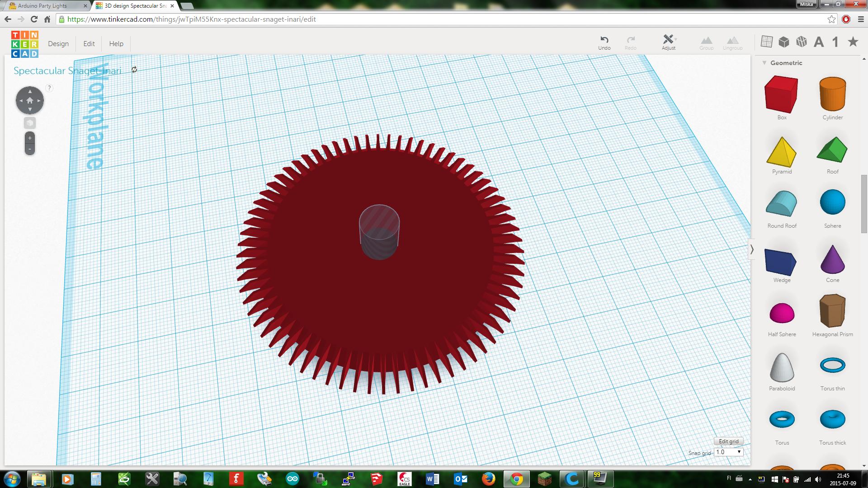Viewport: 868px width, 488px height.
Task: Open the Windows Start menu
Action: (x=12, y=479)
